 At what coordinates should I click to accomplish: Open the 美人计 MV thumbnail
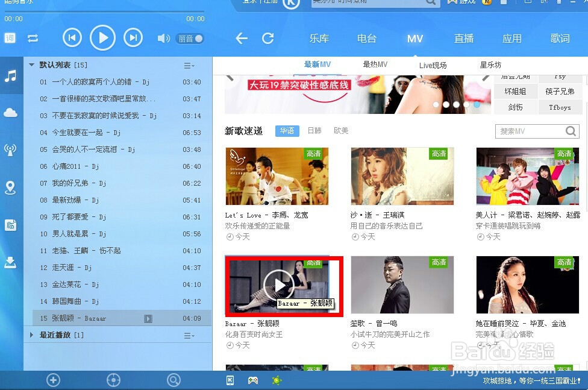pyautogui.click(x=528, y=176)
